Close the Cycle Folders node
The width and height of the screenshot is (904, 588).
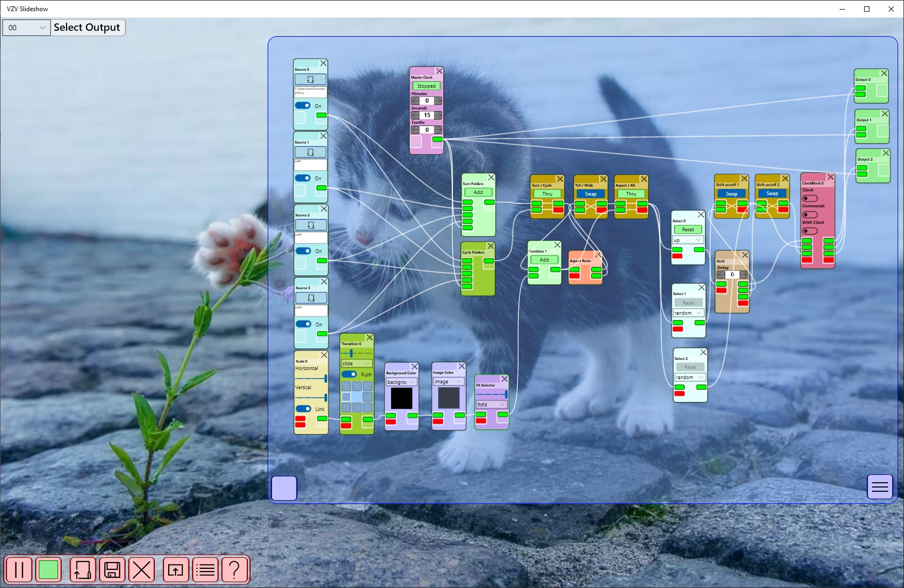(x=491, y=246)
